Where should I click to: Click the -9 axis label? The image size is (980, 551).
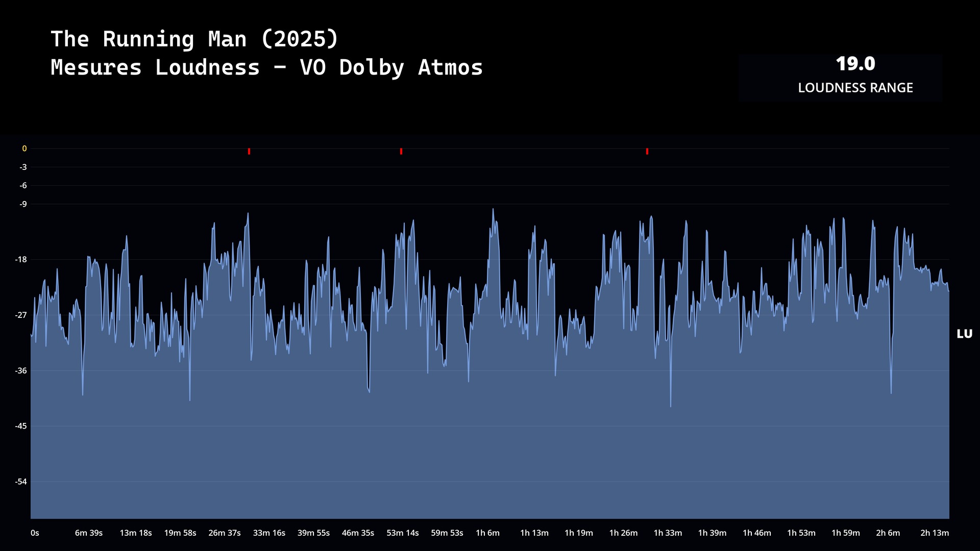click(23, 204)
